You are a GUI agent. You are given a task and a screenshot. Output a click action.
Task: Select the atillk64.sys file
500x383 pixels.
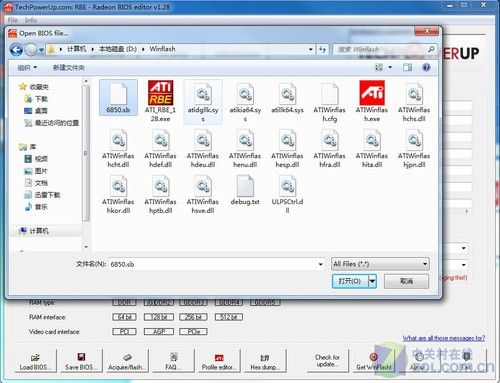click(x=287, y=97)
